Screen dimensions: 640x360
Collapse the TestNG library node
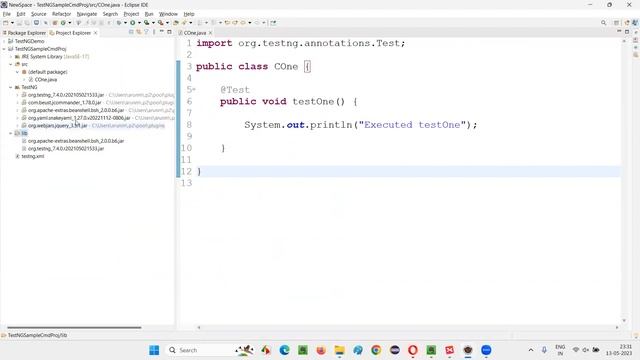coord(11,87)
